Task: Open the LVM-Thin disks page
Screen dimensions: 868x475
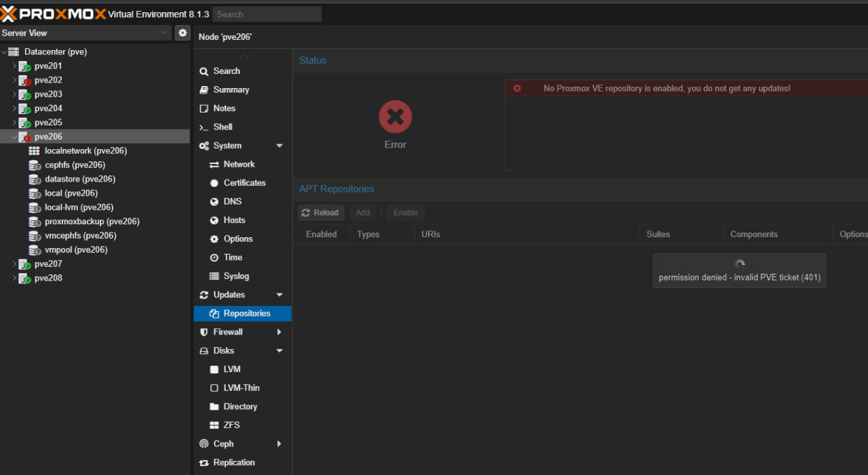Action: point(243,388)
